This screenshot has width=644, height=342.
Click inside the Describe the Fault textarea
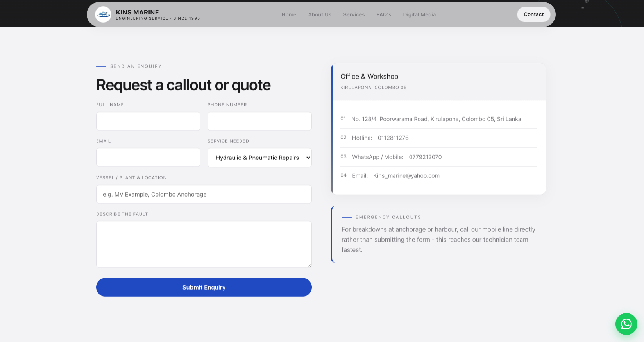[x=204, y=244]
